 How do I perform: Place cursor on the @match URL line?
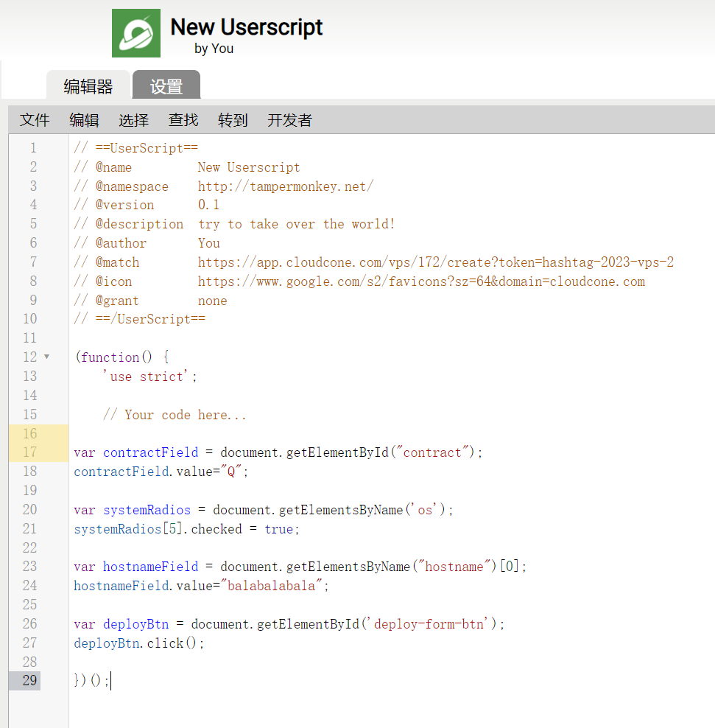[x=435, y=262]
